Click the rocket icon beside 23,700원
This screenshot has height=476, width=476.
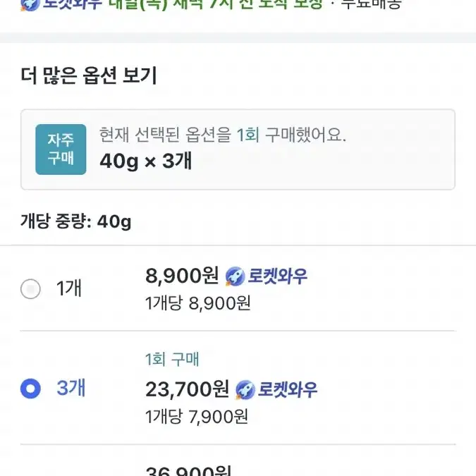245,389
